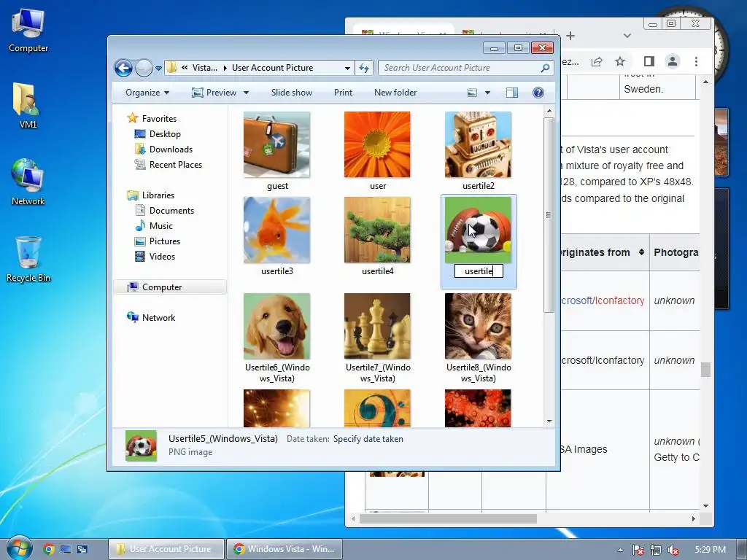Click User Account Picture taskbar button
Screen dimensions: 747x560
pos(166,549)
